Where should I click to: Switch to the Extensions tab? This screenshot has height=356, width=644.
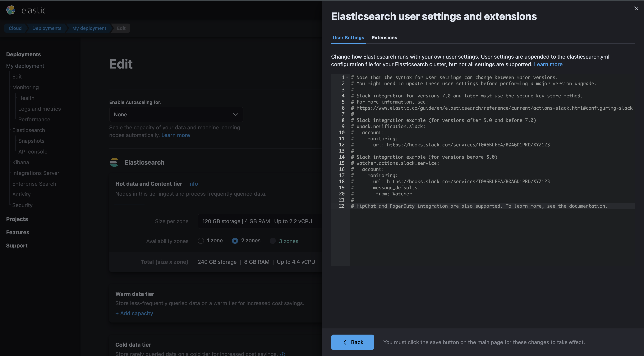click(x=384, y=38)
